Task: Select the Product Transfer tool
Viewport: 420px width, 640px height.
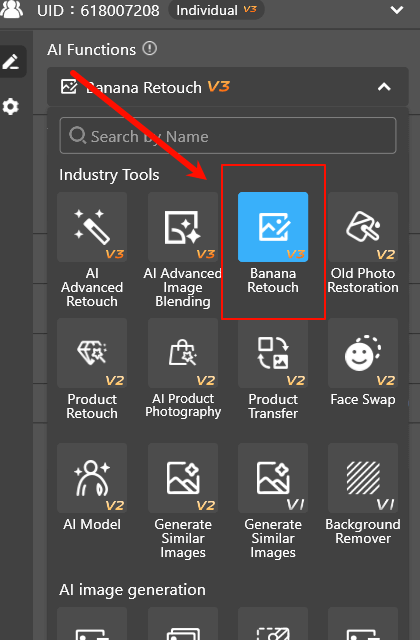Action: 273,353
